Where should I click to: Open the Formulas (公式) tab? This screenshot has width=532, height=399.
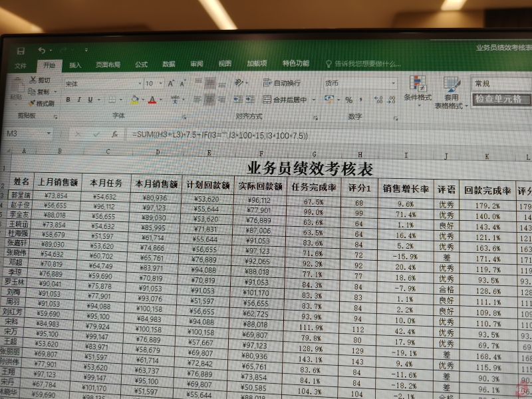[x=141, y=65]
